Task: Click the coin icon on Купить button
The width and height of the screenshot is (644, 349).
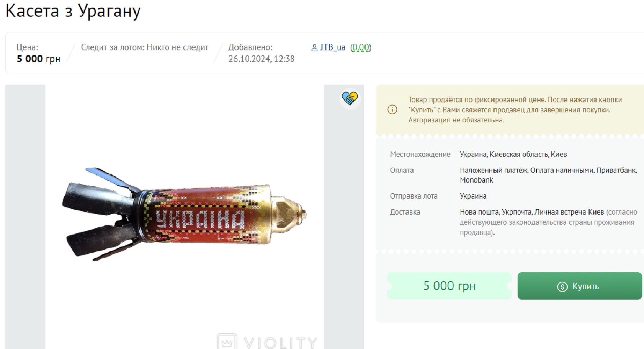Action: pyautogui.click(x=562, y=287)
